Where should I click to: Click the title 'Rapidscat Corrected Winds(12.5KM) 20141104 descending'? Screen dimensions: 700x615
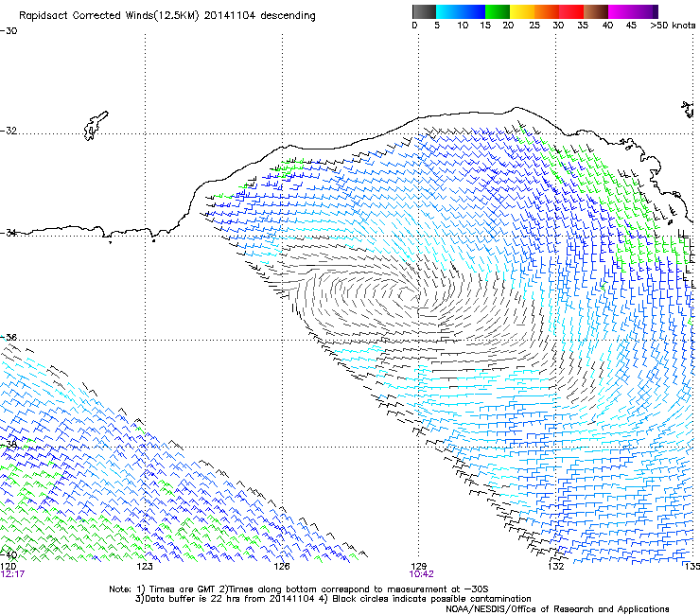pos(167,16)
